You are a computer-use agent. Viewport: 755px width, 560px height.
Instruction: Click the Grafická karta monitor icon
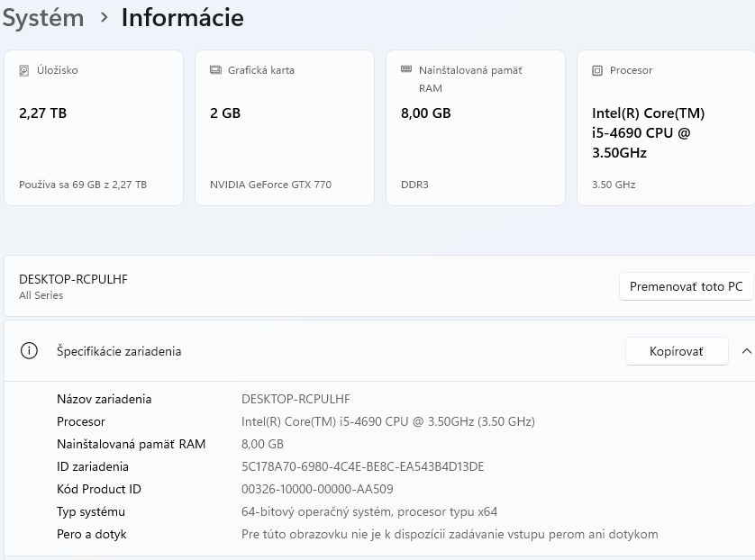coord(215,70)
